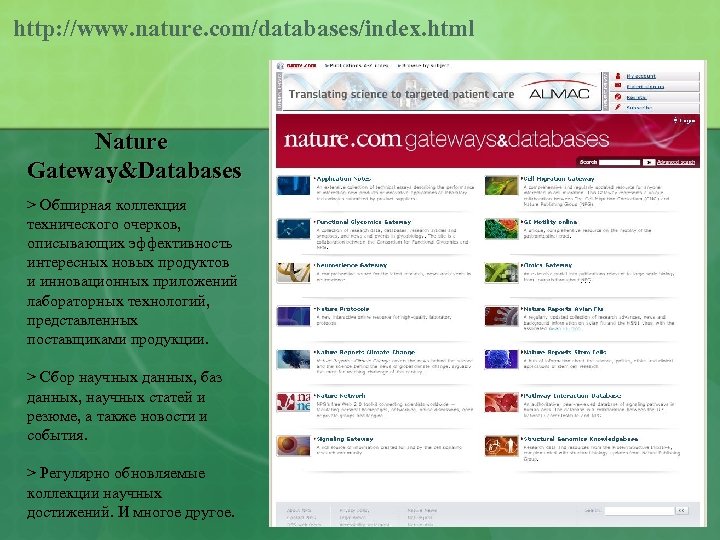The image size is (720, 540).
Task: Open the Functional Glycomics Gateway thumbnail
Action: pyautogui.click(x=293, y=229)
